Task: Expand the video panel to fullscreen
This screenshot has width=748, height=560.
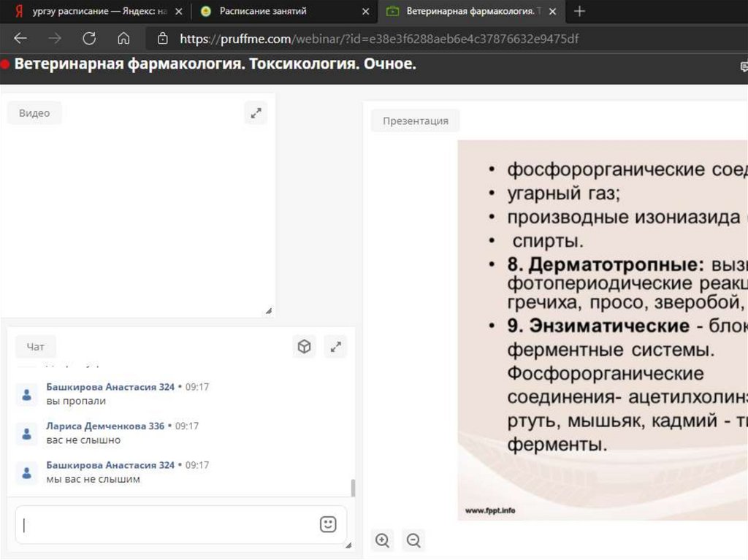Action: [x=256, y=113]
